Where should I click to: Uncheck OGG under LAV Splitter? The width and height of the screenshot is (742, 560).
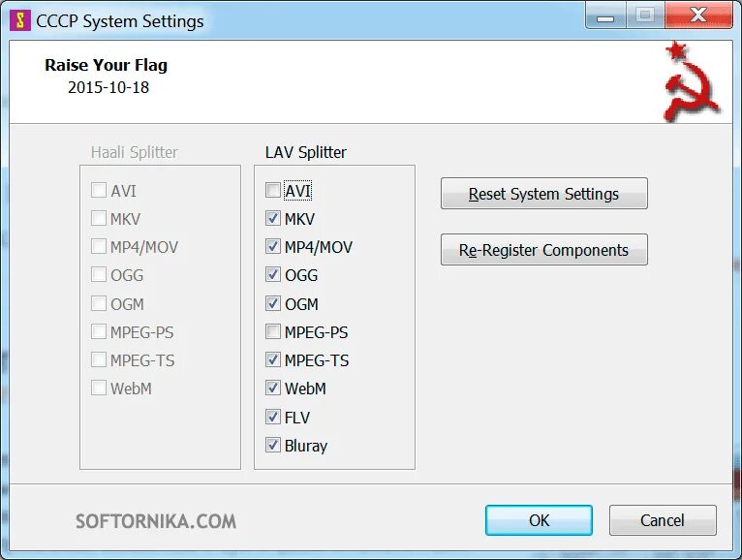(272, 274)
